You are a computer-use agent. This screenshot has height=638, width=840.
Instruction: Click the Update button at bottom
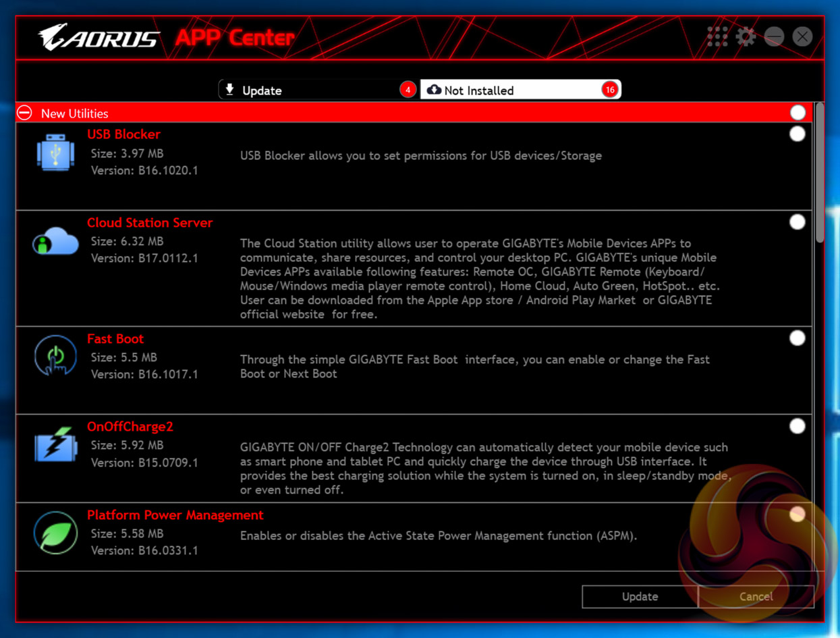tap(640, 597)
